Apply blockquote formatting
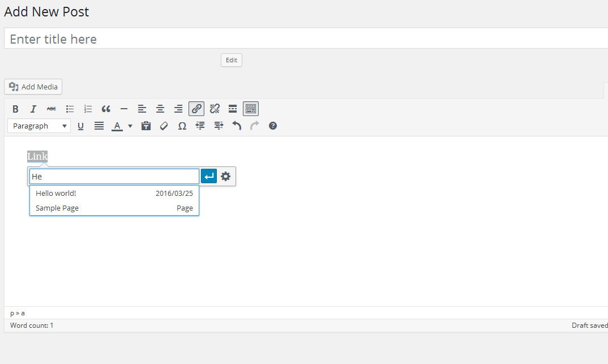 pyautogui.click(x=106, y=109)
